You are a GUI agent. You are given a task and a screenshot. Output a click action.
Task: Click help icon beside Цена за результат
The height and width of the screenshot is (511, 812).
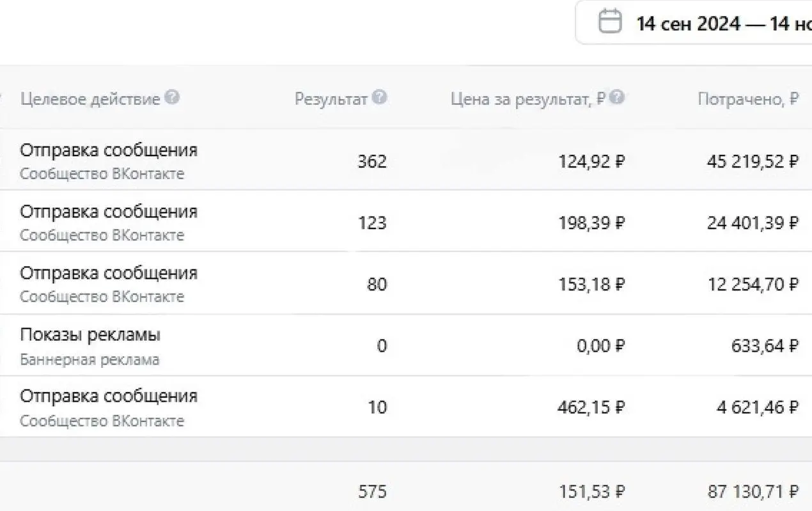coord(616,98)
